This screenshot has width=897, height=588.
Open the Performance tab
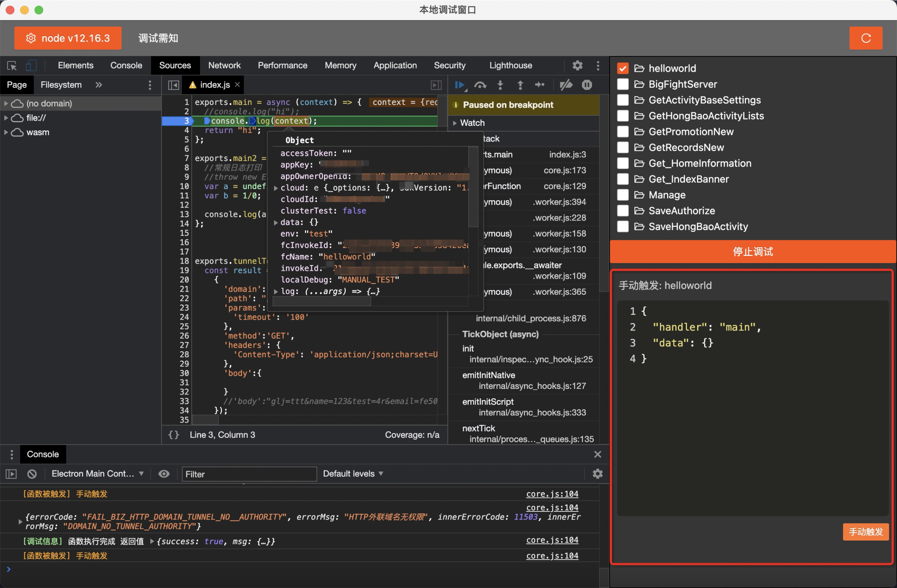[282, 65]
